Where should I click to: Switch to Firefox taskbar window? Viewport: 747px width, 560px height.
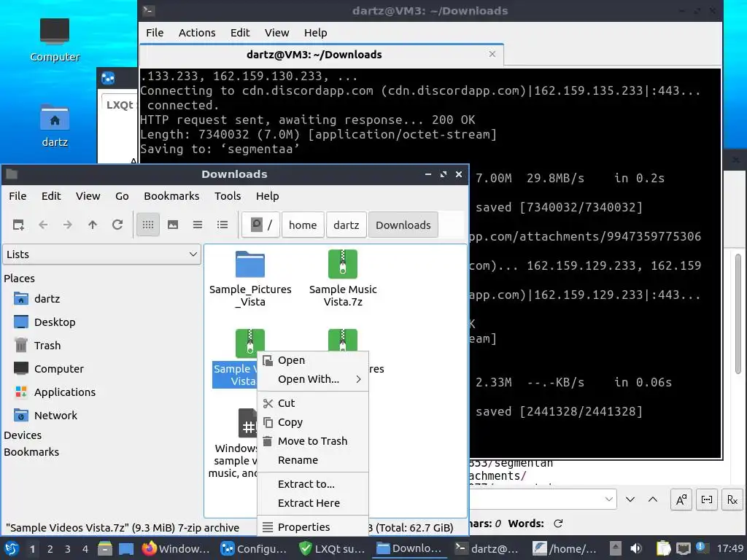(x=177, y=549)
